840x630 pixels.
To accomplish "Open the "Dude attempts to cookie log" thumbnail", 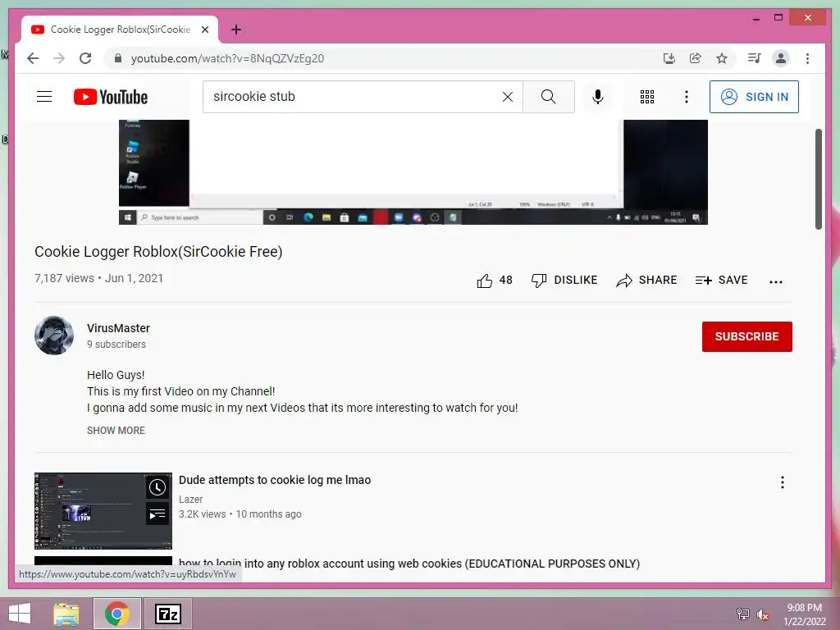I will pos(103,510).
